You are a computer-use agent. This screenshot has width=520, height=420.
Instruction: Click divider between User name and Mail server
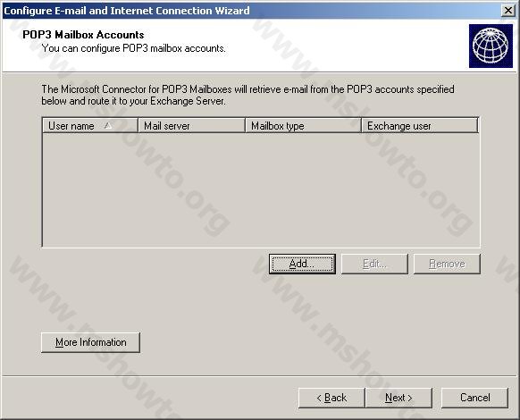pyautogui.click(x=138, y=126)
